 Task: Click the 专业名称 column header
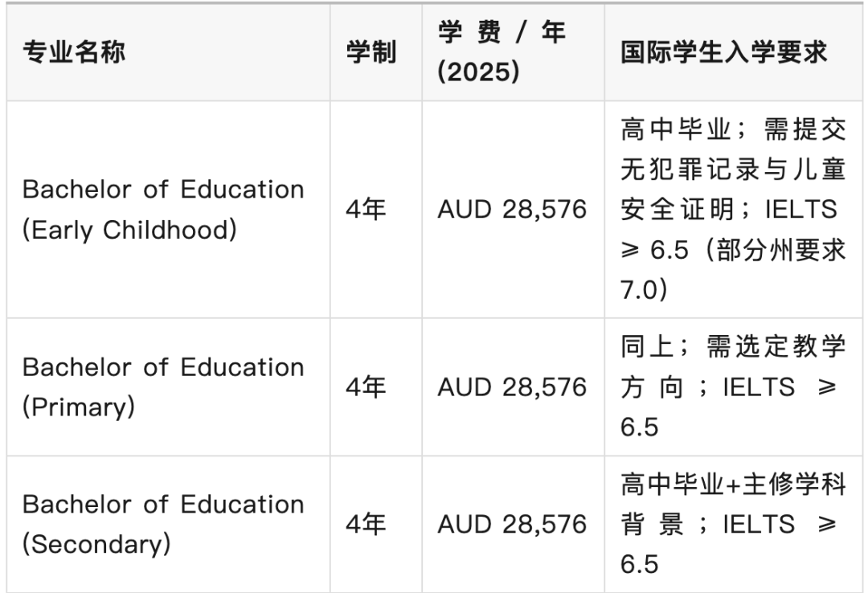click(x=74, y=53)
